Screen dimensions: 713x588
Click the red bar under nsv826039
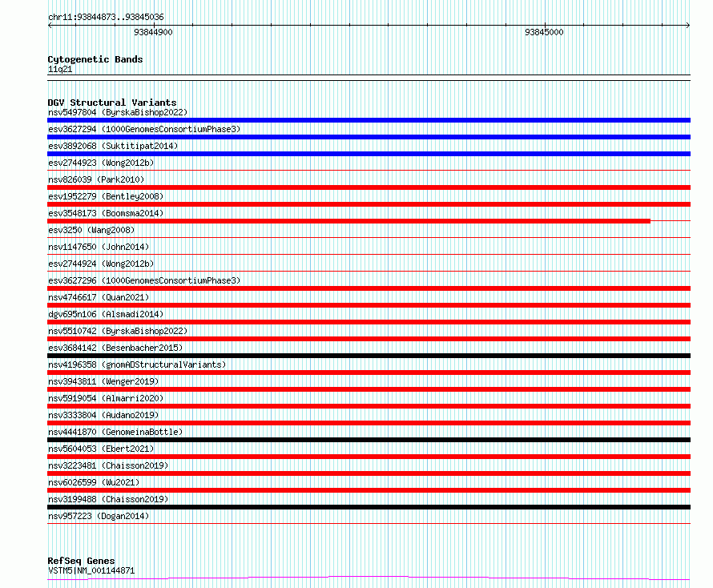click(369, 187)
